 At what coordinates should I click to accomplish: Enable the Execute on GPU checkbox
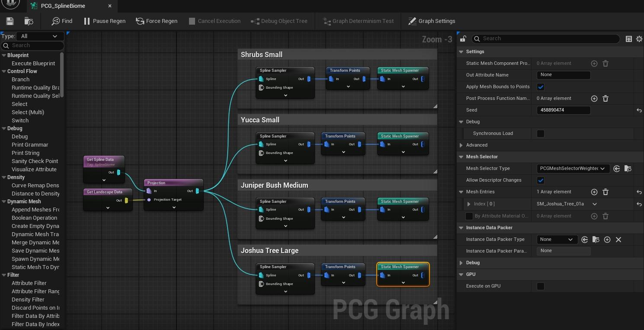(540, 286)
